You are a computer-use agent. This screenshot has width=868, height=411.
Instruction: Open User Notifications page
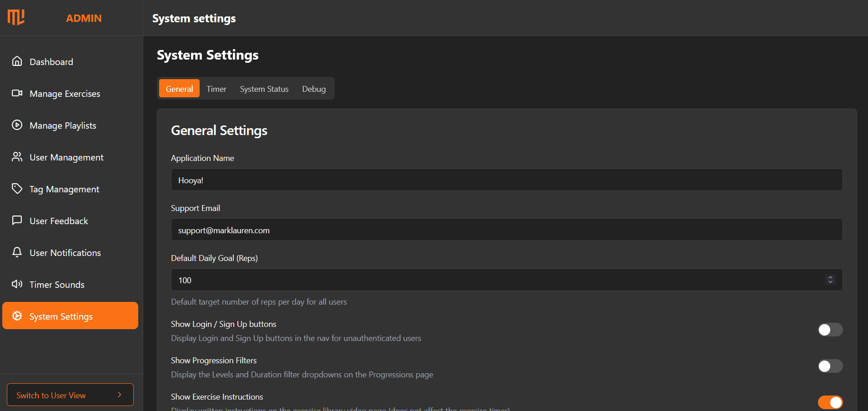click(x=70, y=252)
